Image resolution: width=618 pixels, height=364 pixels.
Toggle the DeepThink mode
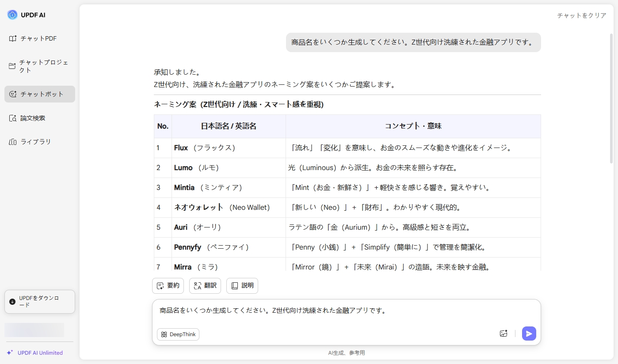[178, 334]
